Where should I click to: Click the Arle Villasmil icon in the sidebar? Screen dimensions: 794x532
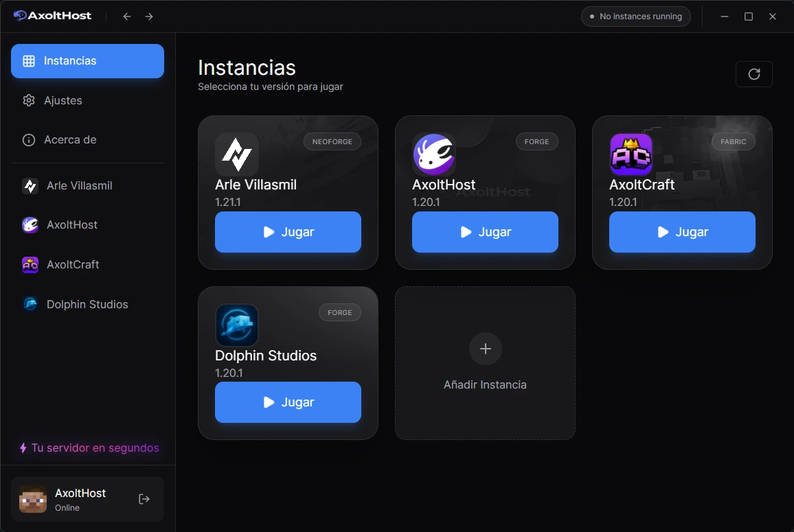[30, 185]
